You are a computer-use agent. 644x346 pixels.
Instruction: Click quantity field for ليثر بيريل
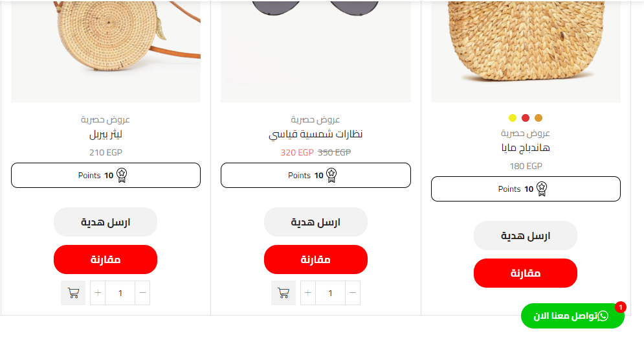click(120, 293)
